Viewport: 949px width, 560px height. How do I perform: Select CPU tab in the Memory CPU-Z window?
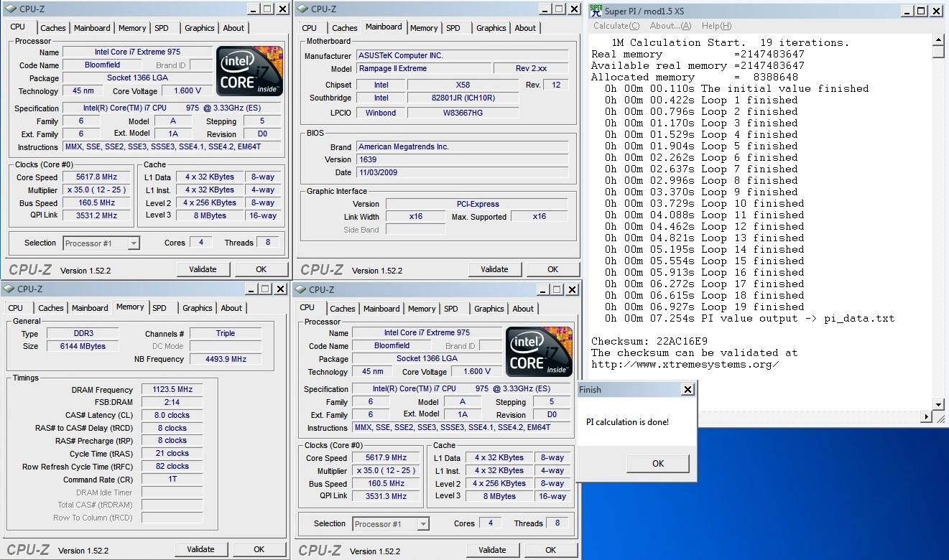(16, 308)
